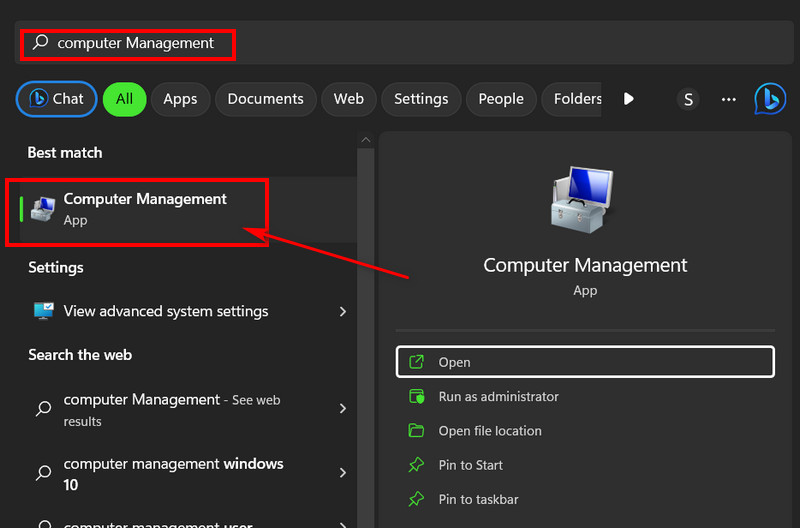Click the monitor icon beside advanced system settings
800x528 pixels.
point(43,311)
